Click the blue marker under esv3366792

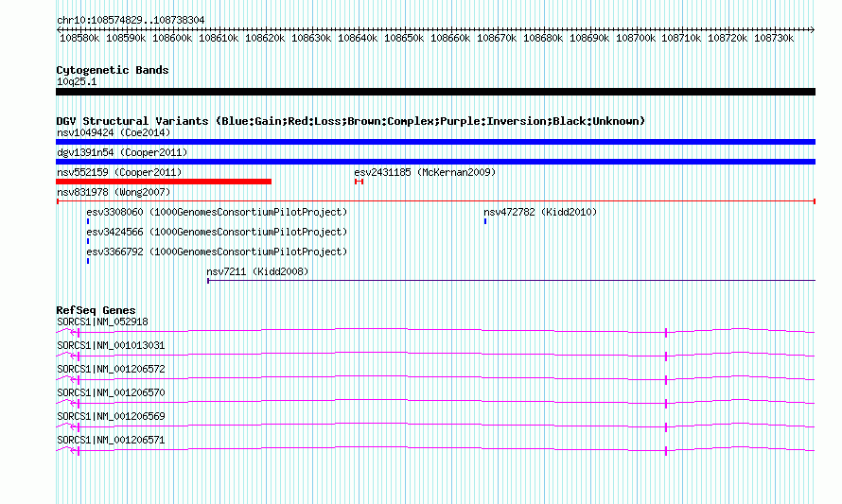click(x=88, y=261)
